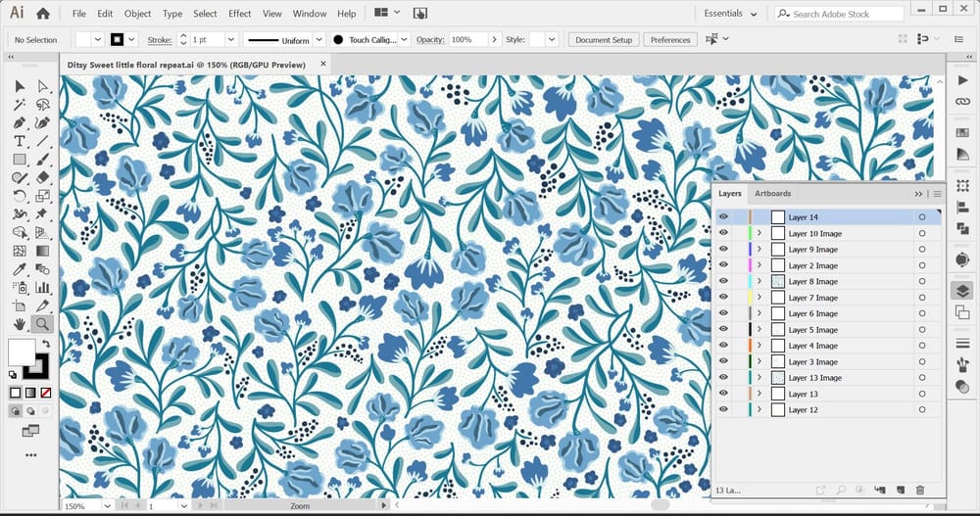Set None color red slash swatch

click(x=46, y=393)
